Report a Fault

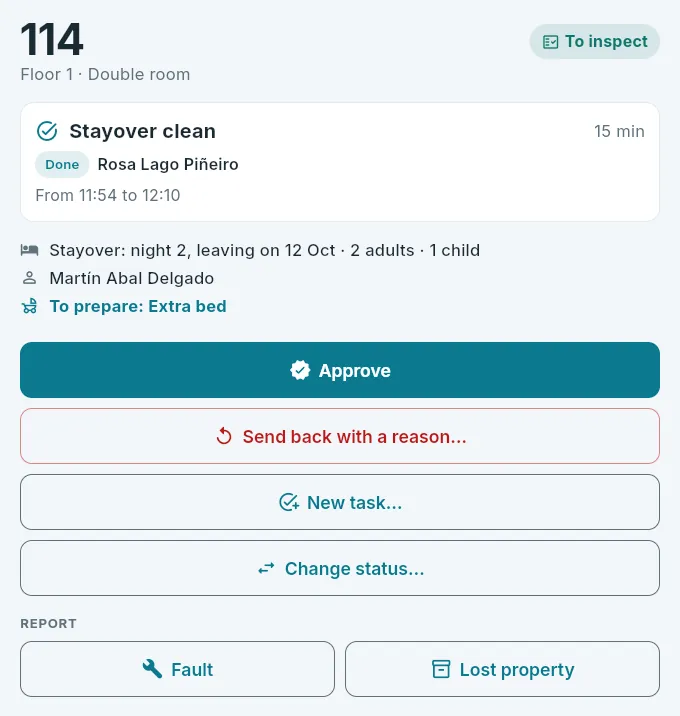[x=177, y=669]
